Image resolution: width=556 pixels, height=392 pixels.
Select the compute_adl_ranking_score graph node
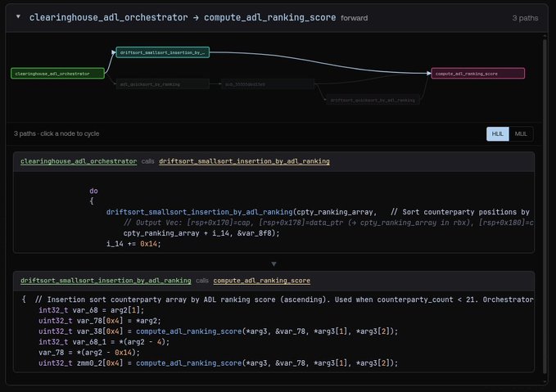click(478, 74)
